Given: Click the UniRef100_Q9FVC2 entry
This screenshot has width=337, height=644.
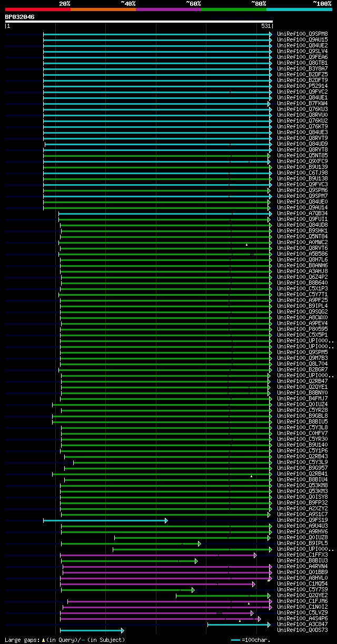Looking at the screenshot, I should pos(303,92).
